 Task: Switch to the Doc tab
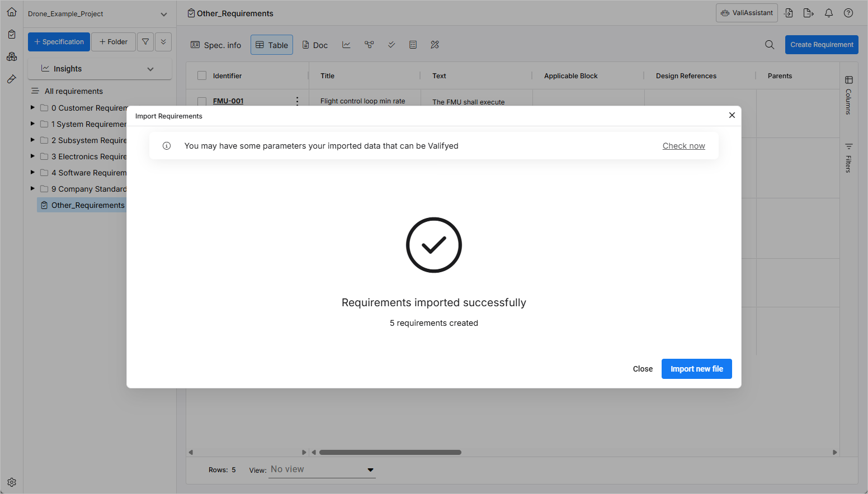(x=315, y=45)
